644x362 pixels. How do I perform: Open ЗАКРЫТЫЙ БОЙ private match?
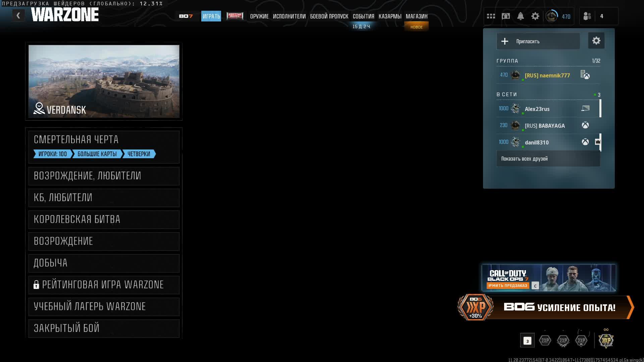coord(104,328)
